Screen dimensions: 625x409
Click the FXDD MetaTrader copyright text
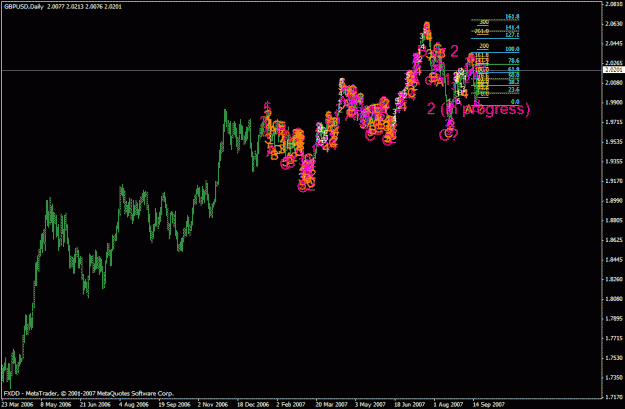click(x=88, y=393)
